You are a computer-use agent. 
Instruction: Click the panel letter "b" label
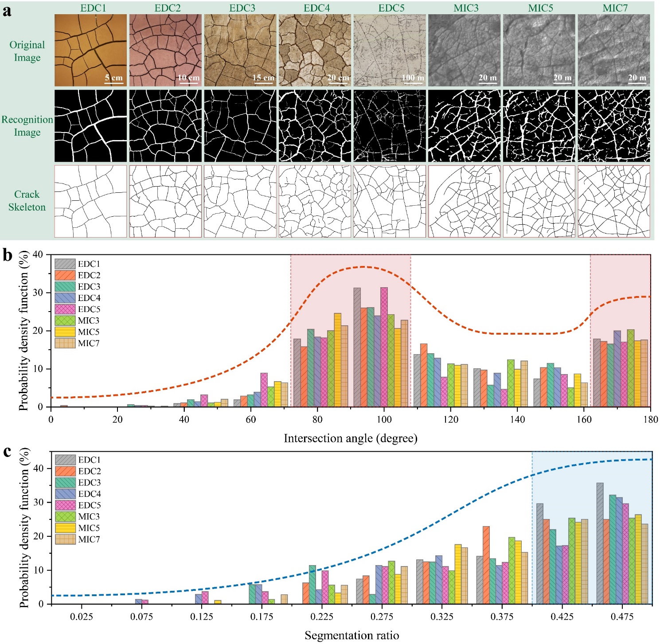7,256
